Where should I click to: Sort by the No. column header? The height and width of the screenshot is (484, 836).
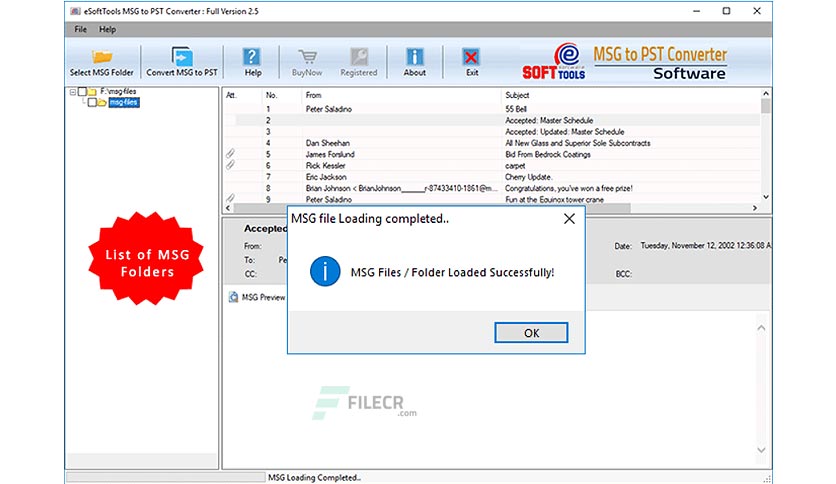click(271, 95)
